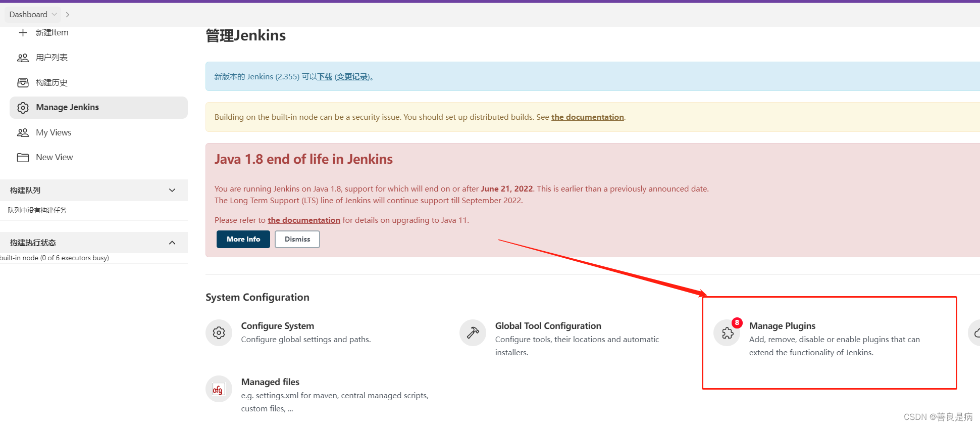980x426 pixels.
Task: Click the built-in node executors status text
Action: tap(55, 258)
